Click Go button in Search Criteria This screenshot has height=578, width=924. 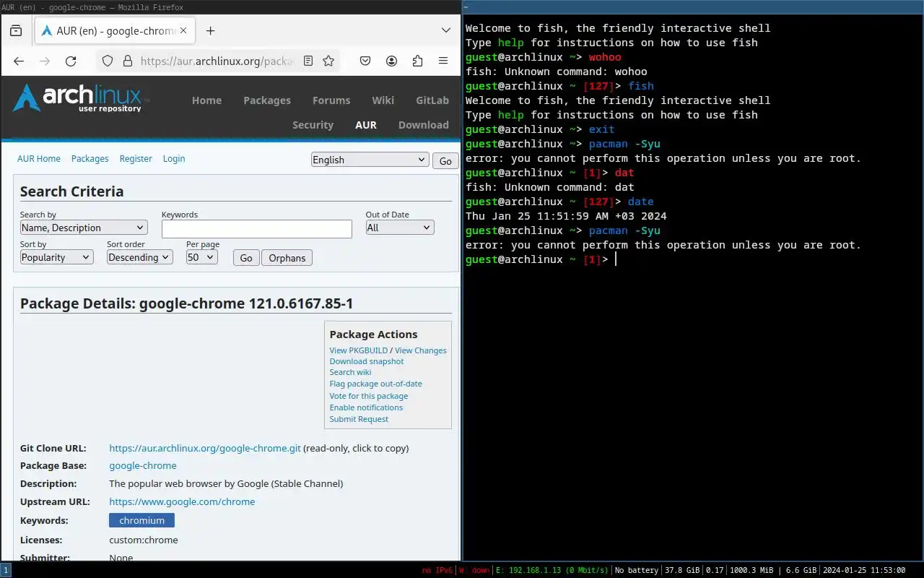(246, 258)
